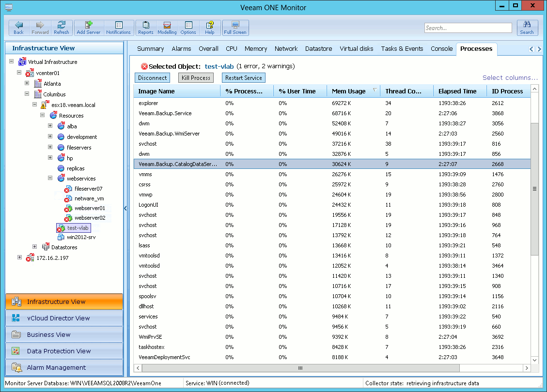Open the Datastore tab
Image resolution: width=547 pixels, height=392 pixels.
click(318, 49)
